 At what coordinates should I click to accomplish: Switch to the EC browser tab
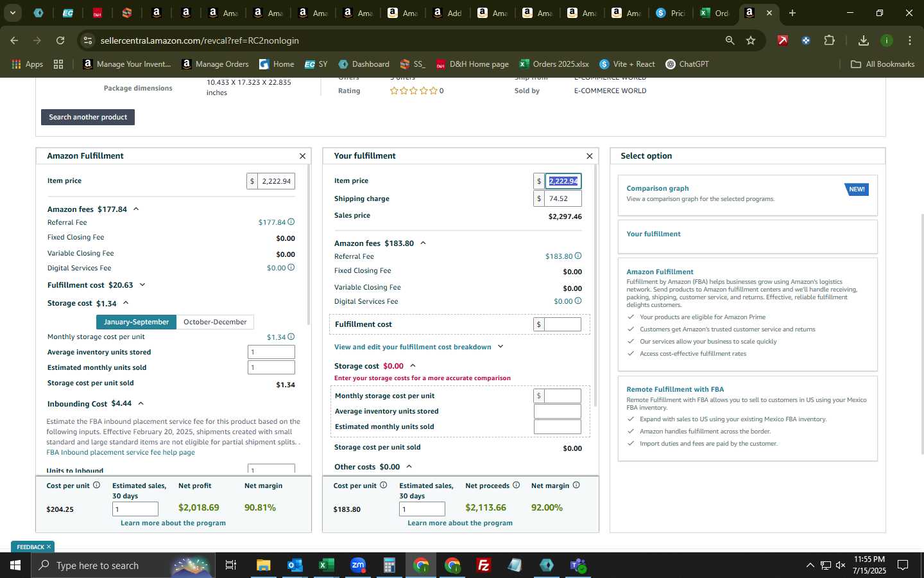[67, 13]
